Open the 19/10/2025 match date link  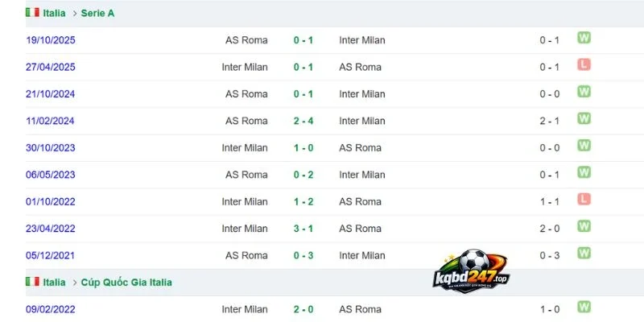tap(51, 40)
